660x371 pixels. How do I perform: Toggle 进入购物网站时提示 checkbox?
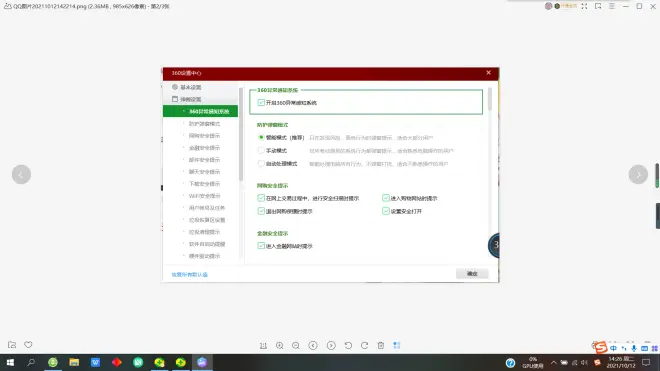386,198
